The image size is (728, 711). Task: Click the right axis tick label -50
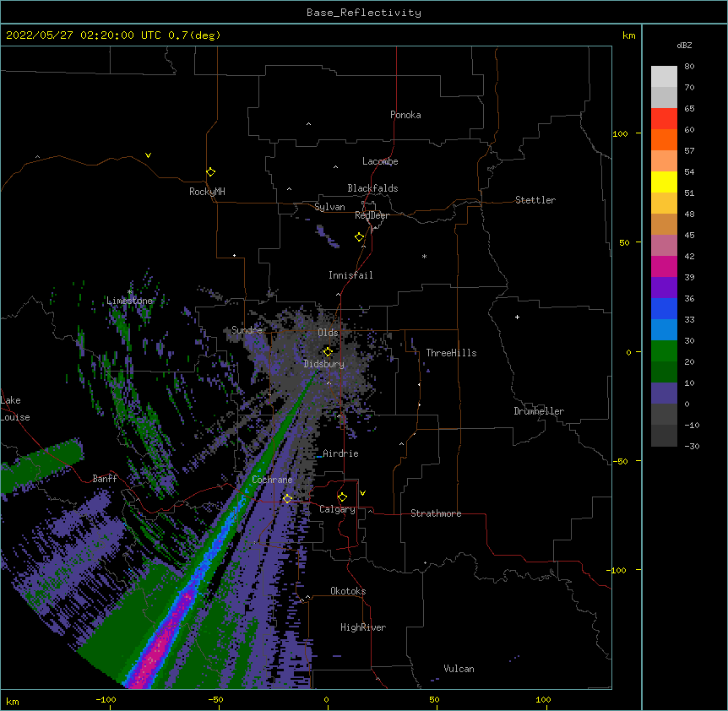pos(621,461)
